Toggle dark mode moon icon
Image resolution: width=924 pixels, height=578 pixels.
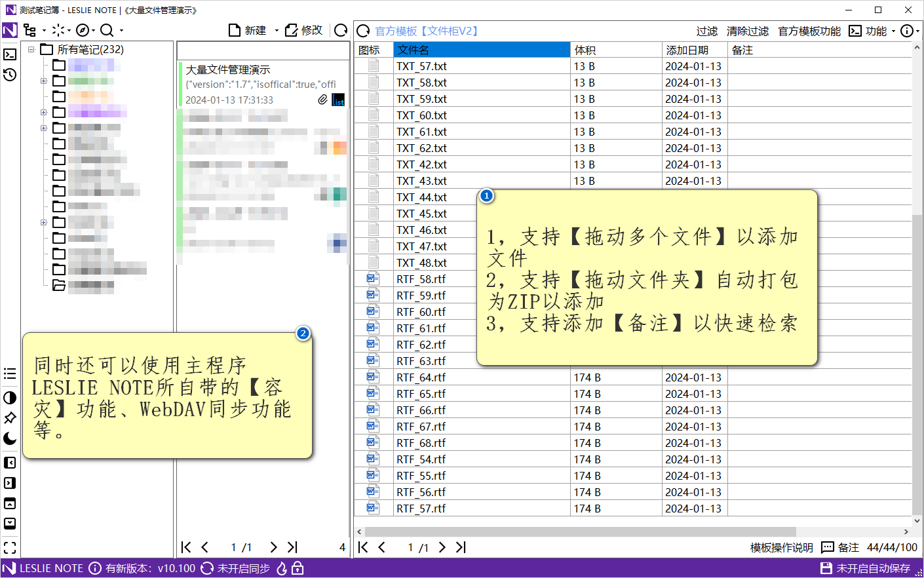tap(10, 438)
